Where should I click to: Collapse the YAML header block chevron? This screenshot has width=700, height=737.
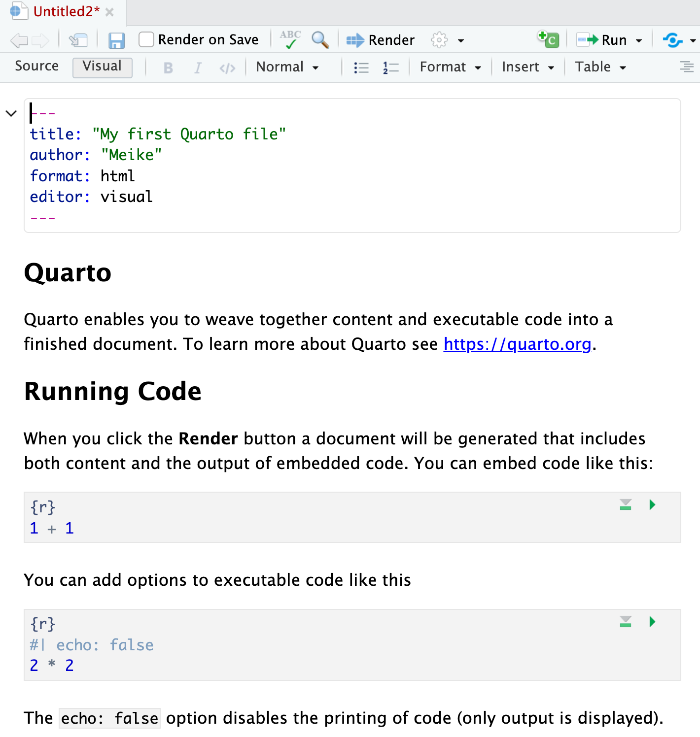(11, 113)
